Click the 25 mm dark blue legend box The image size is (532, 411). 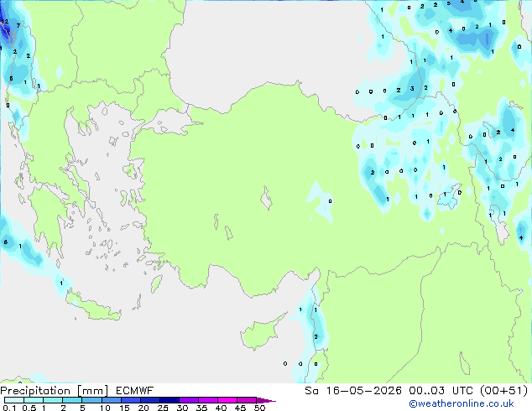click(x=169, y=400)
